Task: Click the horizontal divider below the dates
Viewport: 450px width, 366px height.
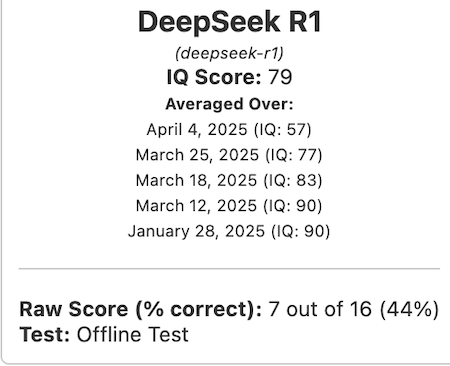Action: pos(229,268)
